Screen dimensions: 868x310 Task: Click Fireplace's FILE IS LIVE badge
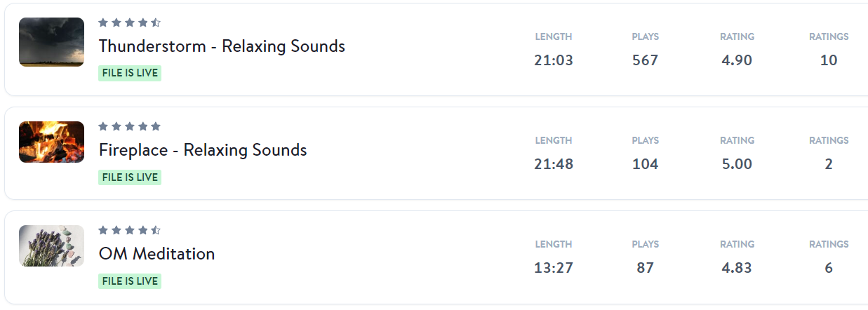(130, 177)
